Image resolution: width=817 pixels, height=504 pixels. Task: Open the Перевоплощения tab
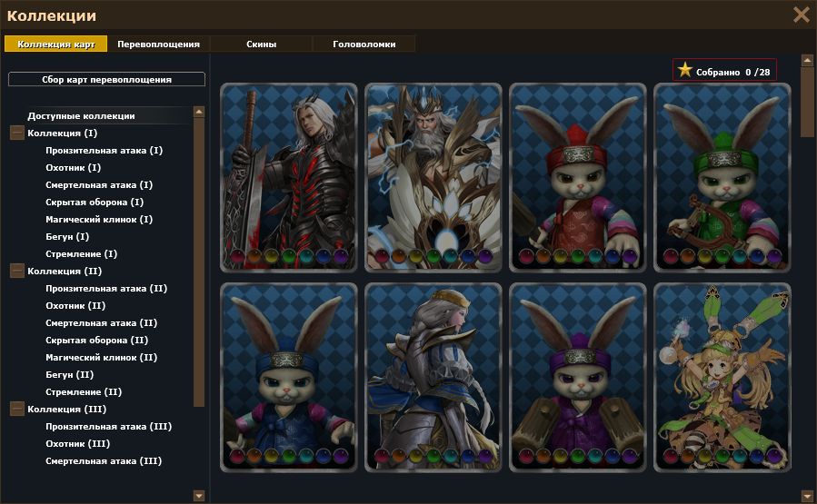158,44
